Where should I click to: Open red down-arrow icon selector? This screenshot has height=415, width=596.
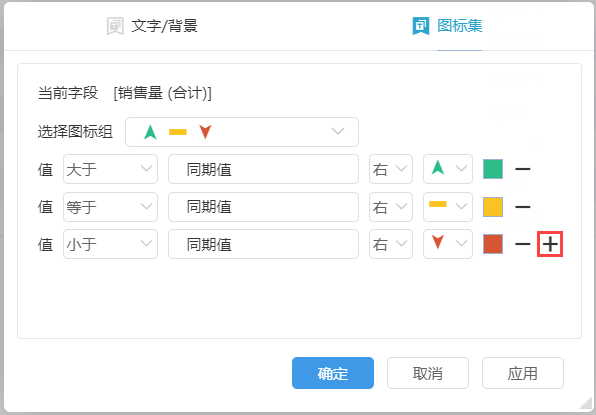pyautogui.click(x=448, y=244)
